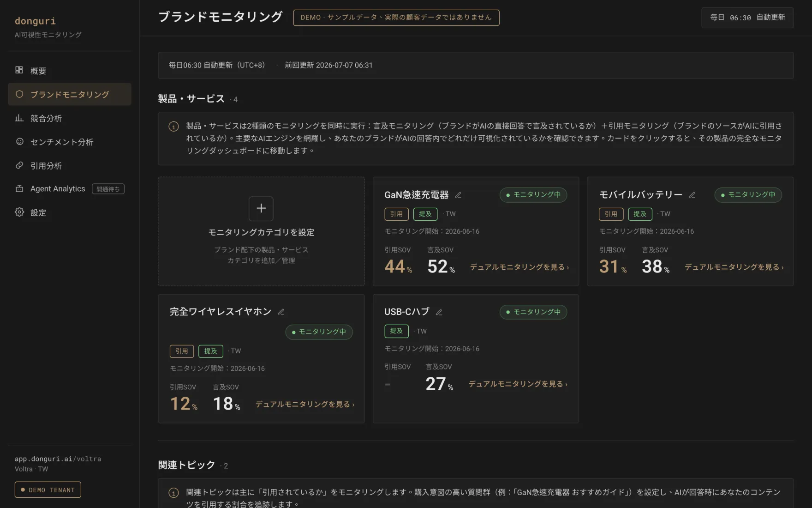Click 毎日 06:30 自動更新 button
The width and height of the screenshot is (812, 508).
point(747,18)
